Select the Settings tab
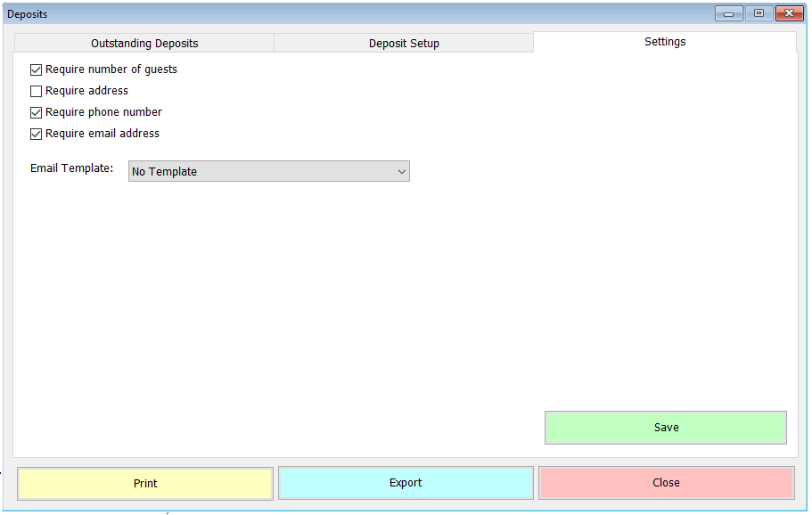Image resolution: width=812 pixels, height=515 pixels. coord(664,41)
